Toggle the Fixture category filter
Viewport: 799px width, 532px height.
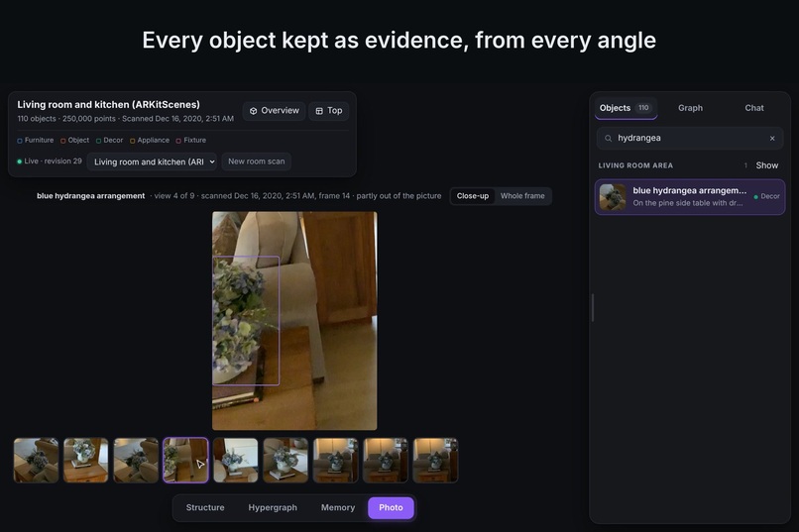click(191, 140)
